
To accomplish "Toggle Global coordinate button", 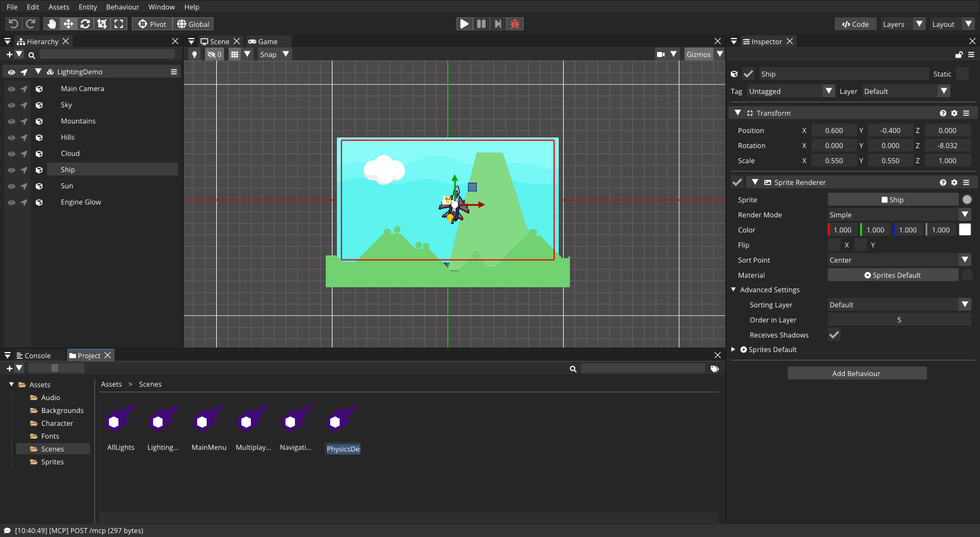I will click(193, 24).
